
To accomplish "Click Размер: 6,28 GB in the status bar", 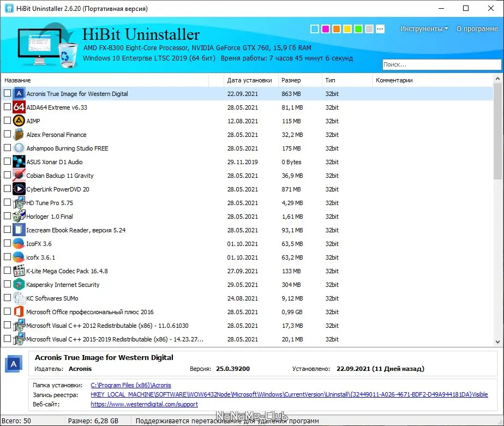I will [x=93, y=421].
